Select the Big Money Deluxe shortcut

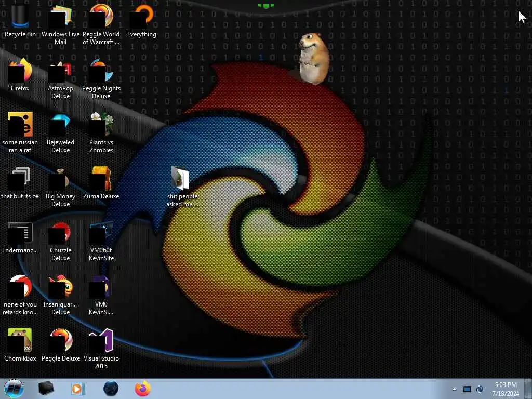coord(60,187)
